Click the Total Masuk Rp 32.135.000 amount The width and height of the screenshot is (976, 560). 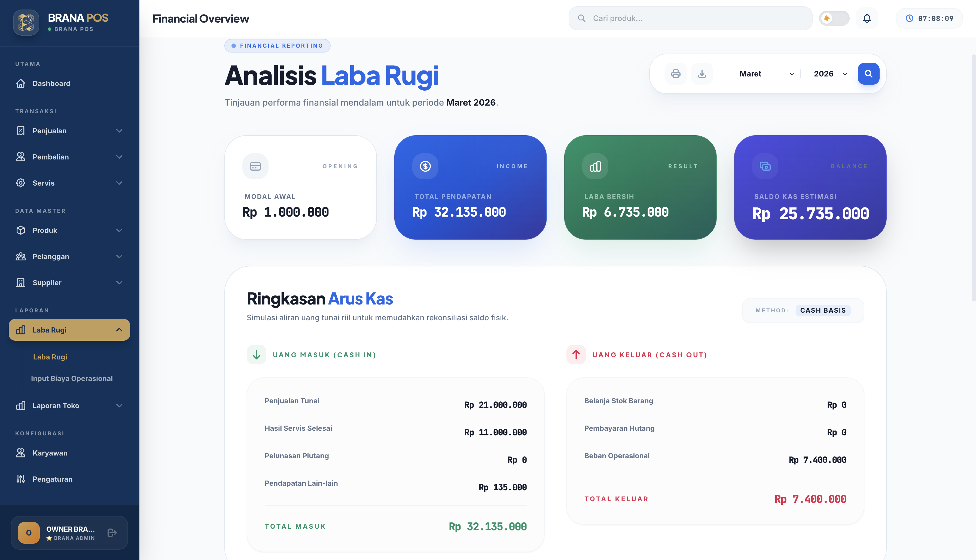click(x=488, y=527)
